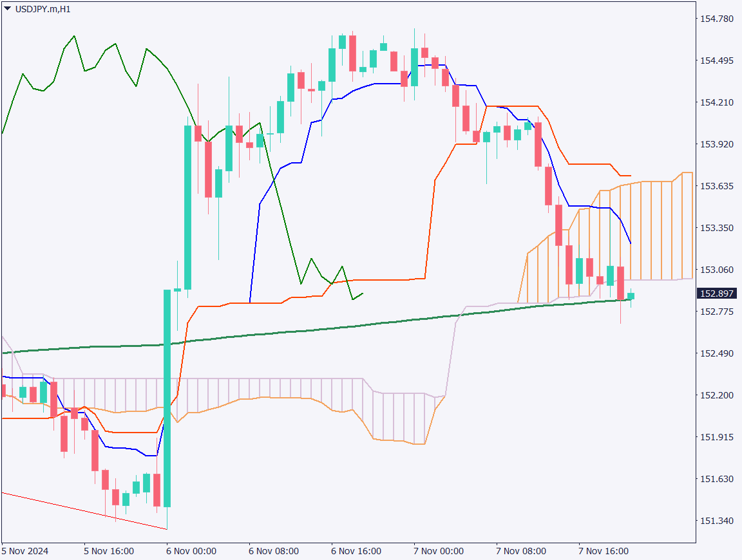
Task: Click the last small green candle
Action: pos(631,296)
